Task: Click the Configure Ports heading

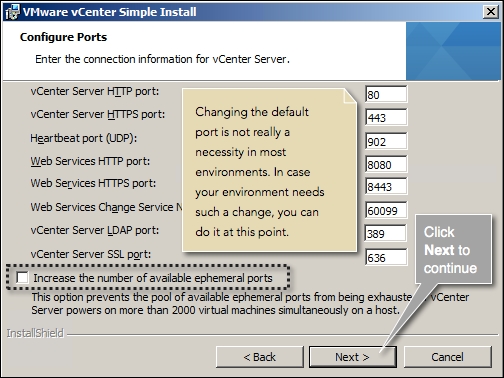Action: pos(63,37)
